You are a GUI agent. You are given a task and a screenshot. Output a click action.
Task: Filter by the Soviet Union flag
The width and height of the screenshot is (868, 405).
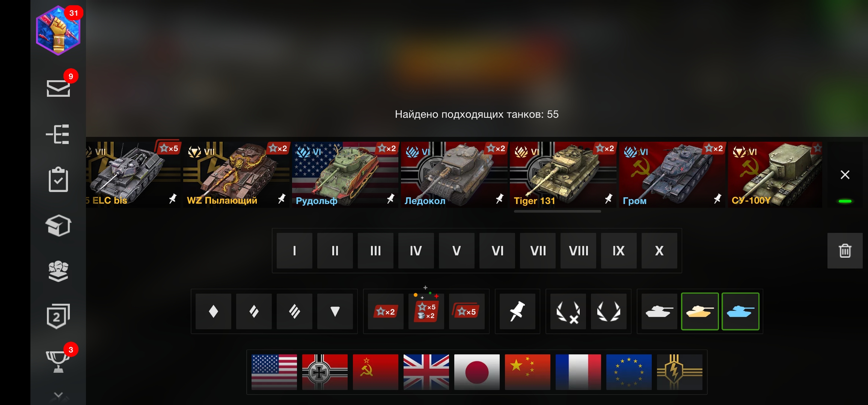point(375,372)
